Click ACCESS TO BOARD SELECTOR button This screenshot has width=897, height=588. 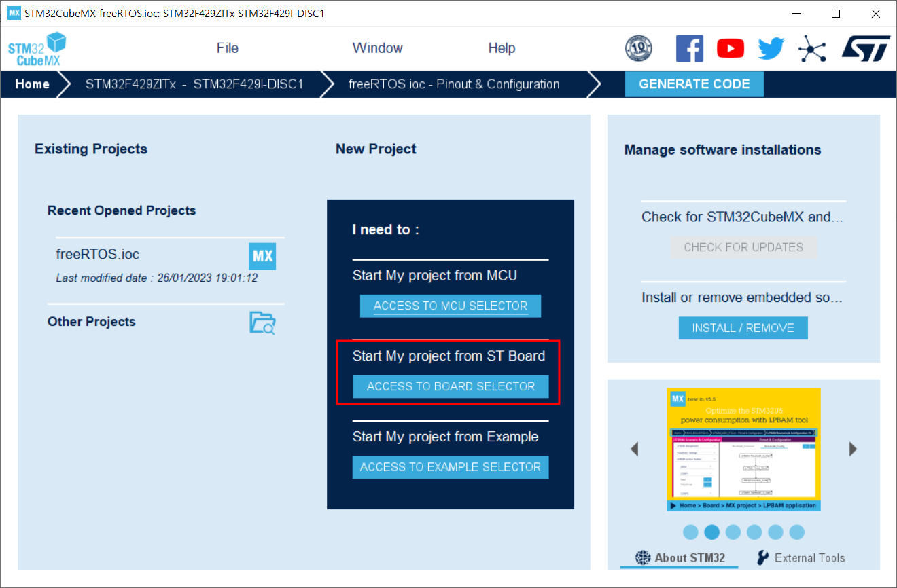tap(451, 386)
